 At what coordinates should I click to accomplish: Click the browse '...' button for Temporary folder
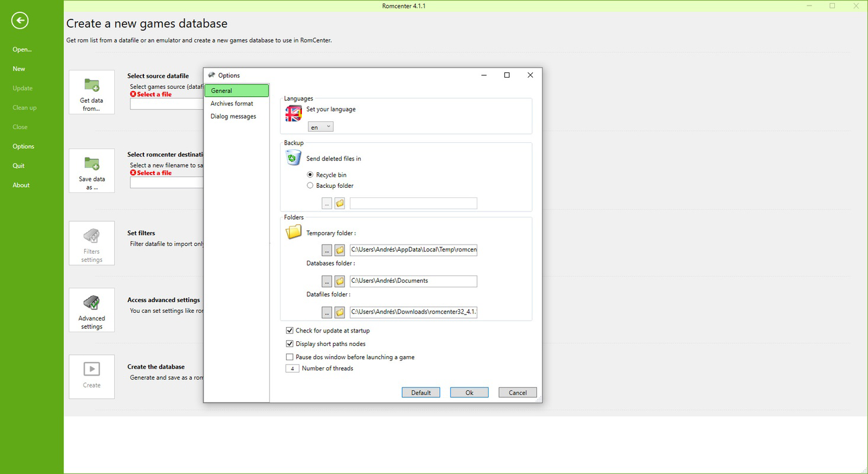[x=327, y=250]
